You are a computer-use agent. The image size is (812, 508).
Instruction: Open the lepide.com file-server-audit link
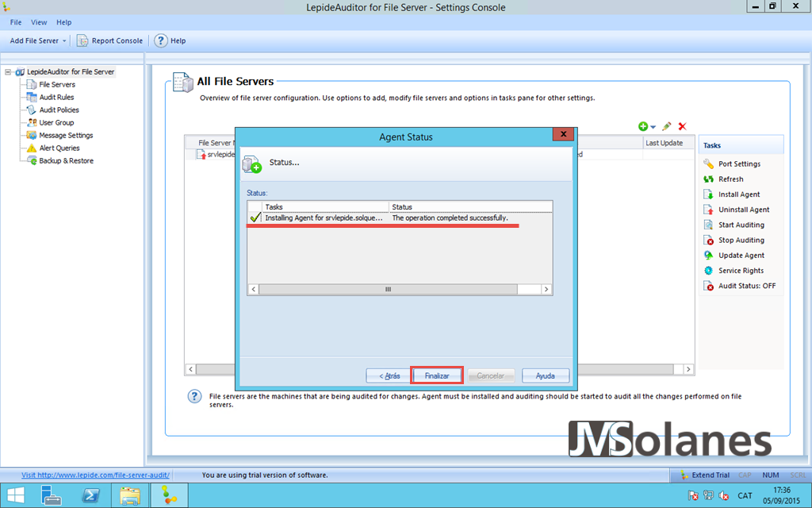coord(95,475)
